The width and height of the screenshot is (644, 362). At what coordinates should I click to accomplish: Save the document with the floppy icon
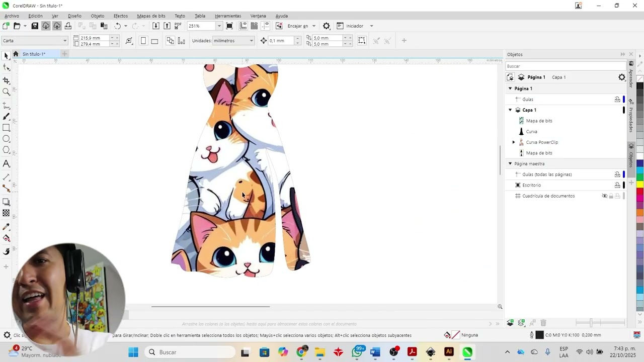pos(35,26)
